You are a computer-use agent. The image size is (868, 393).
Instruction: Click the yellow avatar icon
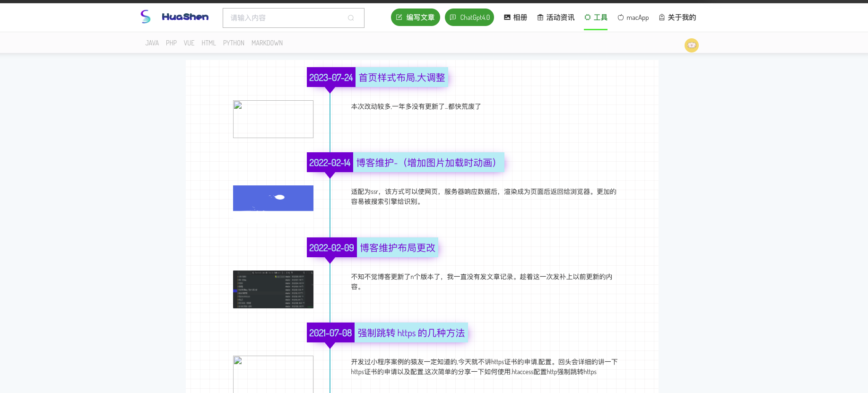(x=691, y=45)
